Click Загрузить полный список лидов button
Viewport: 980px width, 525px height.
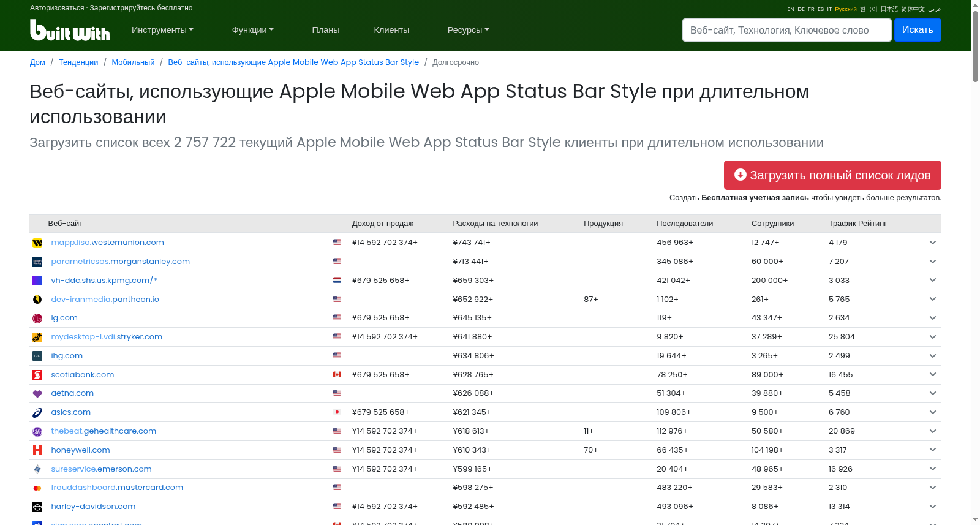(832, 175)
